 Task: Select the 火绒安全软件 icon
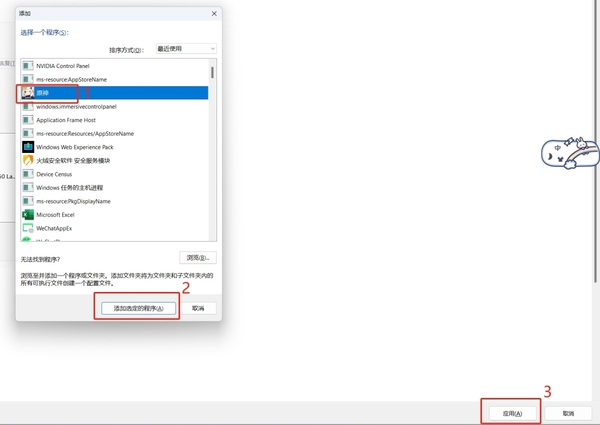coord(28,160)
